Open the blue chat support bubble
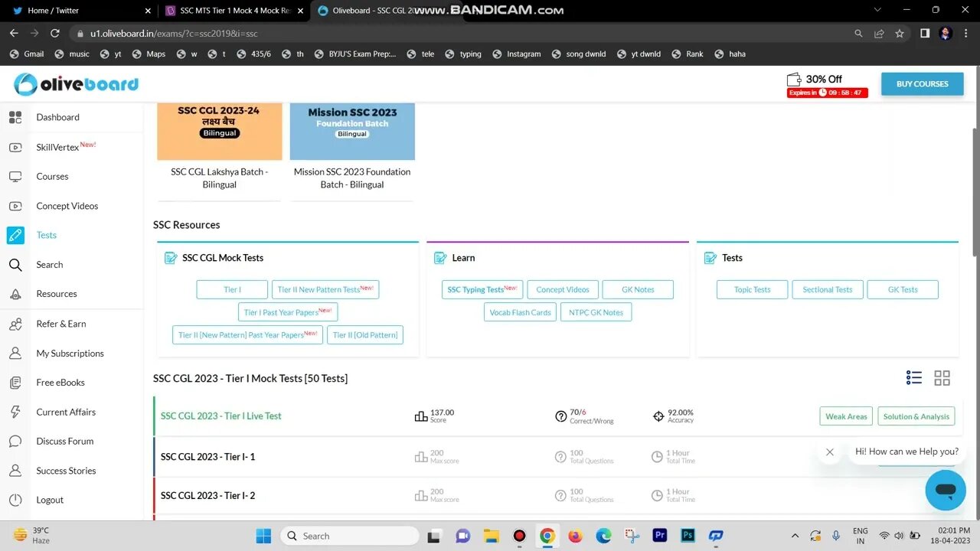This screenshot has height=551, width=980. point(946,491)
